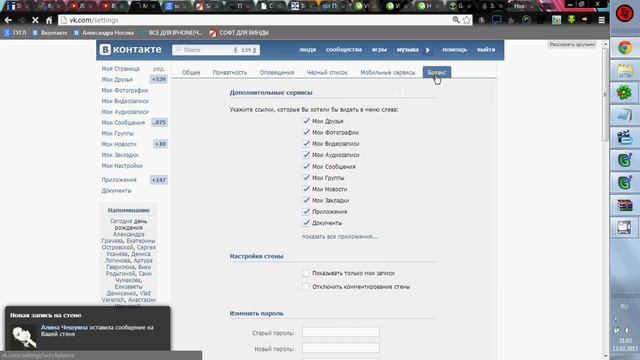
Task: Uncheck the Мои Закладки checkbox
Action: click(x=306, y=200)
